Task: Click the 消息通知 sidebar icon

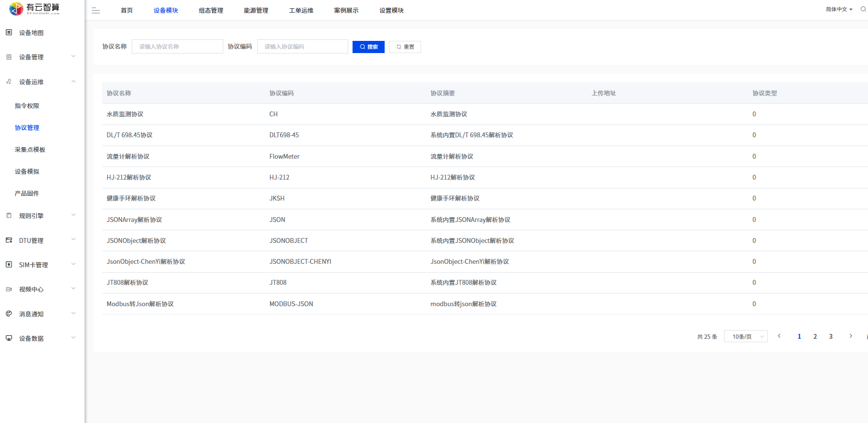Action: tap(9, 314)
